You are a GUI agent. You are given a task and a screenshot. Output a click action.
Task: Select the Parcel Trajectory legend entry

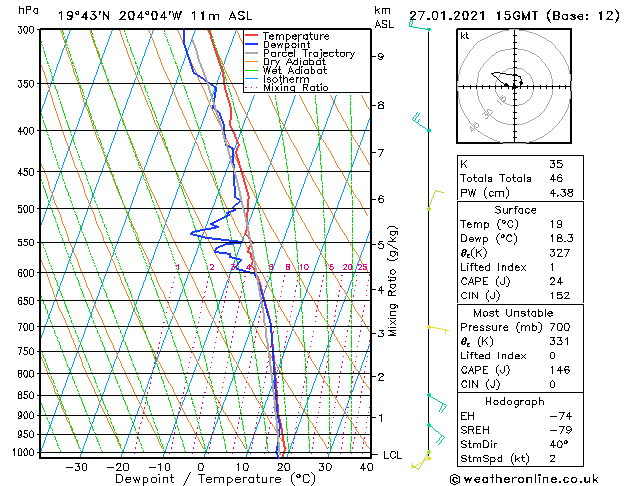pos(308,53)
